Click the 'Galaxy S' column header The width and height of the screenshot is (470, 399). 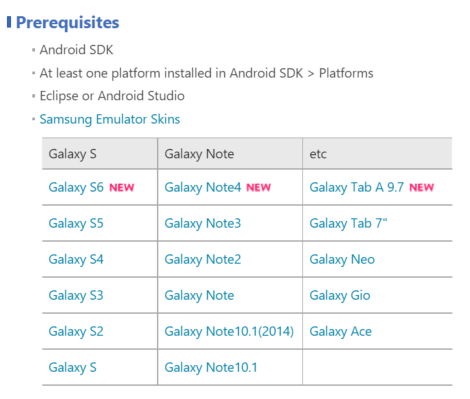point(100,154)
